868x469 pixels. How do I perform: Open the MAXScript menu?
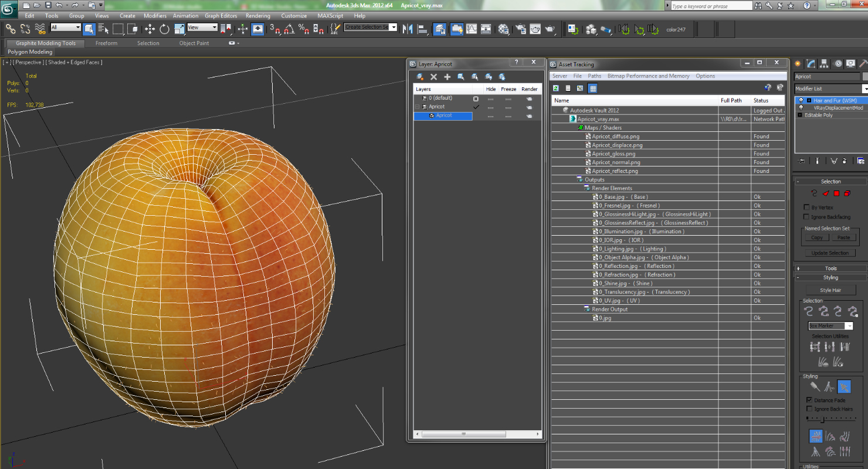(330, 16)
